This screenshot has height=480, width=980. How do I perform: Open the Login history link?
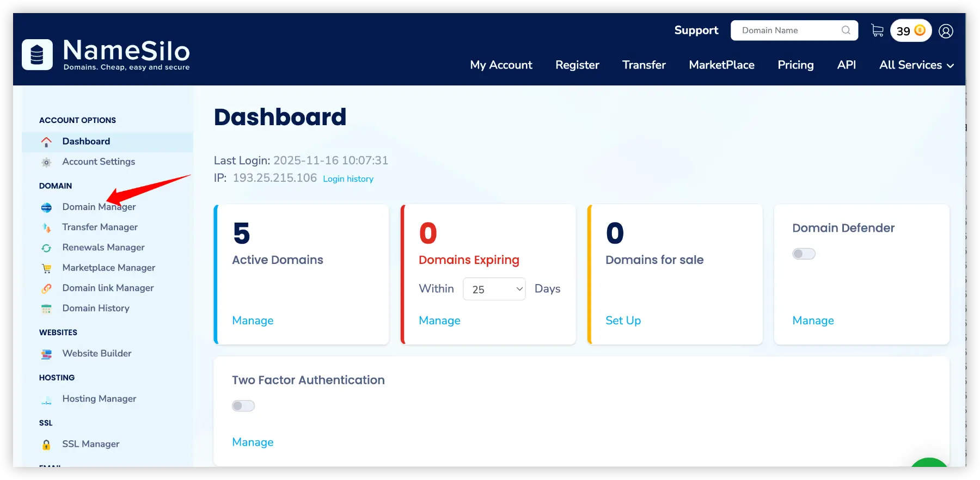[348, 179]
